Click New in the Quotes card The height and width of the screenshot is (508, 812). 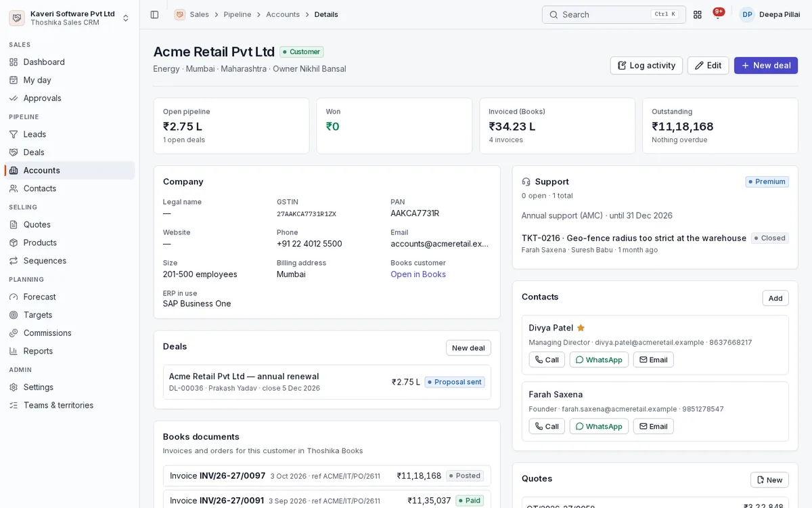point(769,480)
